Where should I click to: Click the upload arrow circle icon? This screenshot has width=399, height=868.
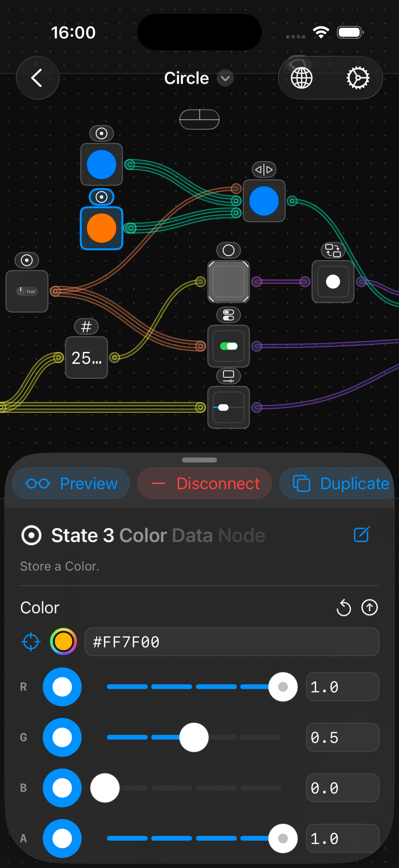[369, 607]
